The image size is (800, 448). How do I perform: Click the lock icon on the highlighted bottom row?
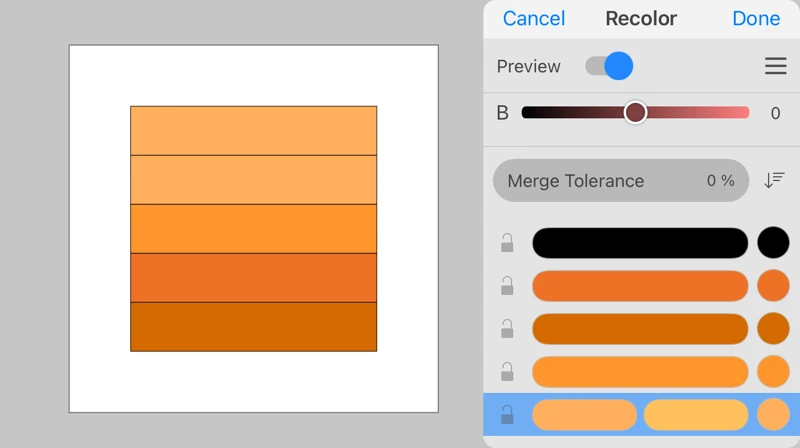click(x=507, y=414)
